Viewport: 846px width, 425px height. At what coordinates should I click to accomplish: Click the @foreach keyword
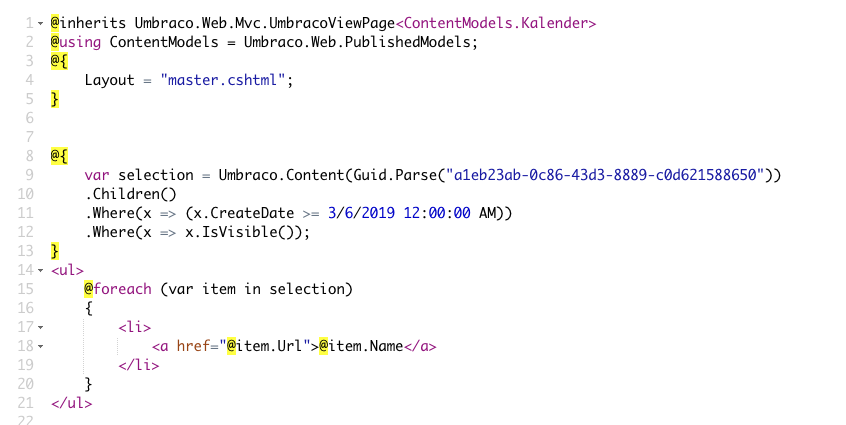click(118, 289)
